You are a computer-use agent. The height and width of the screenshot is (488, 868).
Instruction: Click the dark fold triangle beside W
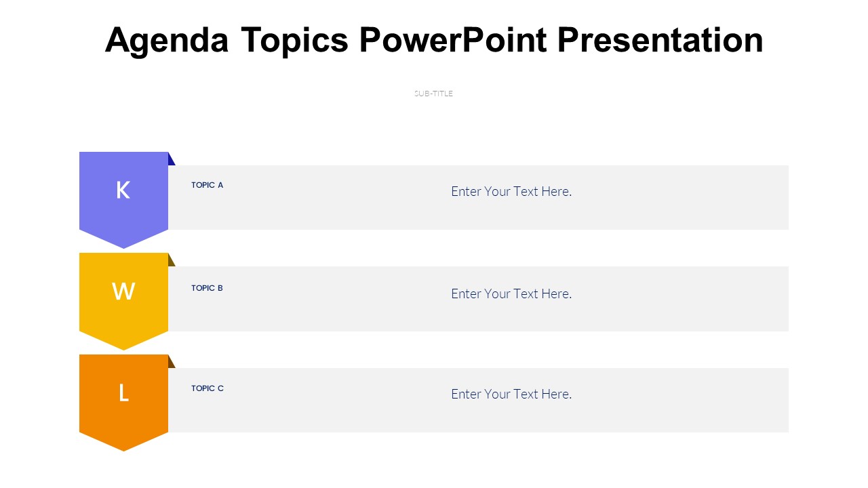click(170, 262)
